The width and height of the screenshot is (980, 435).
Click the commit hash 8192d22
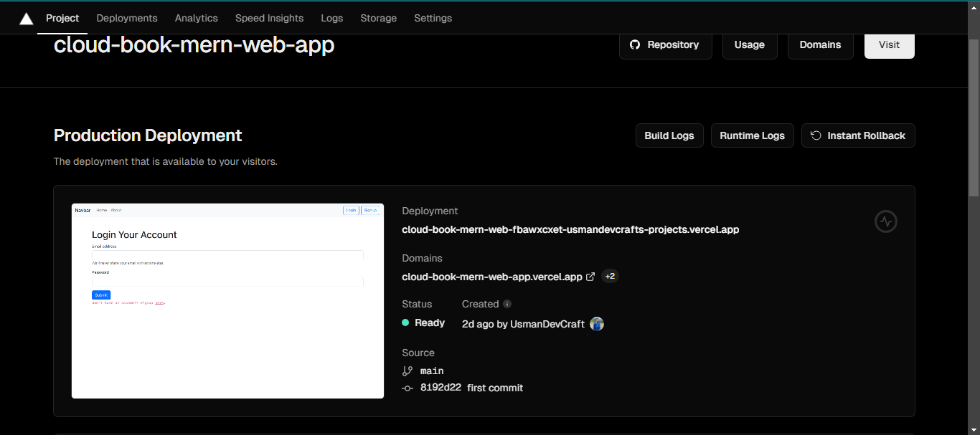click(x=440, y=388)
